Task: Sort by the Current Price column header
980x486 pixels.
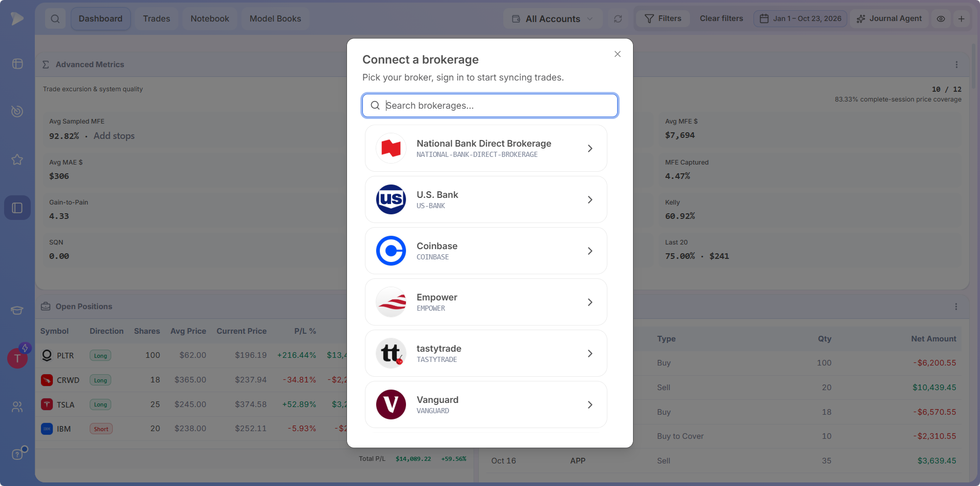Action: (x=241, y=331)
